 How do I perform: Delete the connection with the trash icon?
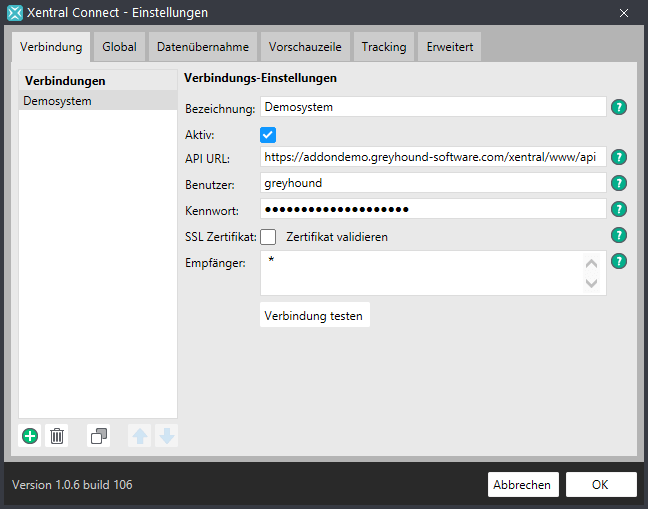[57, 436]
